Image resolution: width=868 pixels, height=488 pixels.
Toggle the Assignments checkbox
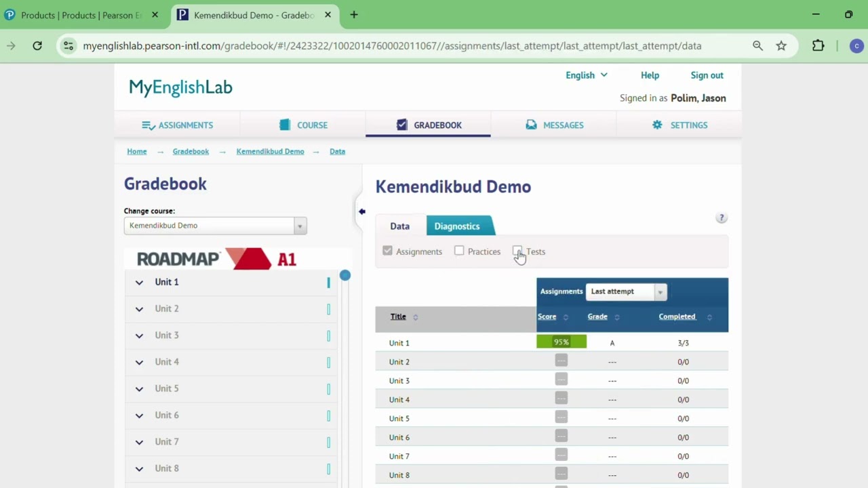coord(387,251)
